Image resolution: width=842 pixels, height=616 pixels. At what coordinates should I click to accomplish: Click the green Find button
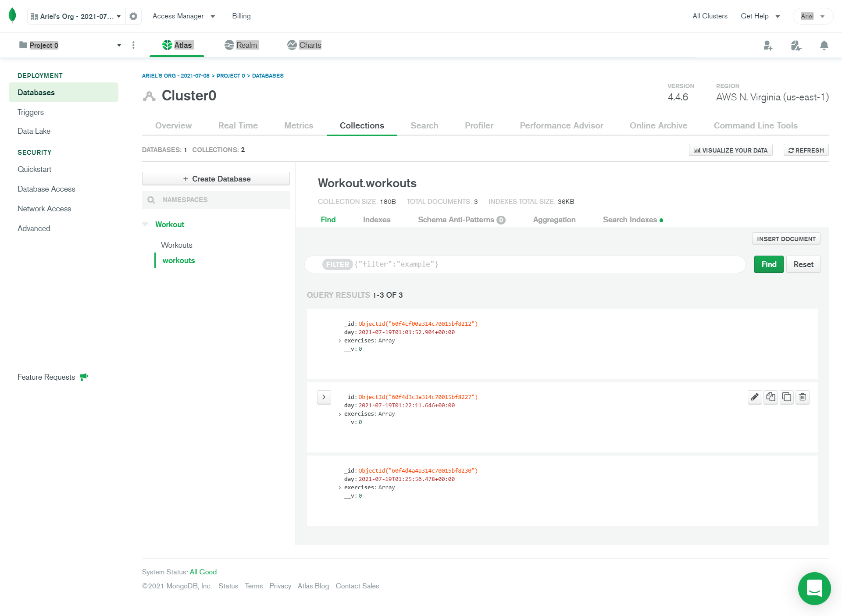768,264
